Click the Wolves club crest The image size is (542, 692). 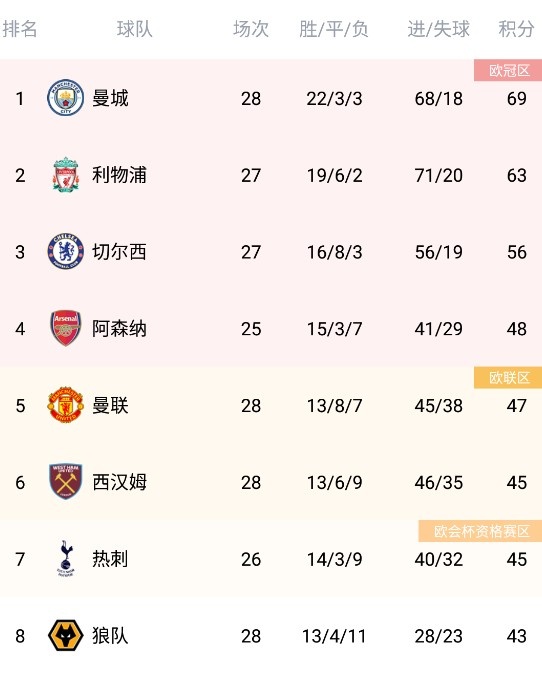click(65, 636)
